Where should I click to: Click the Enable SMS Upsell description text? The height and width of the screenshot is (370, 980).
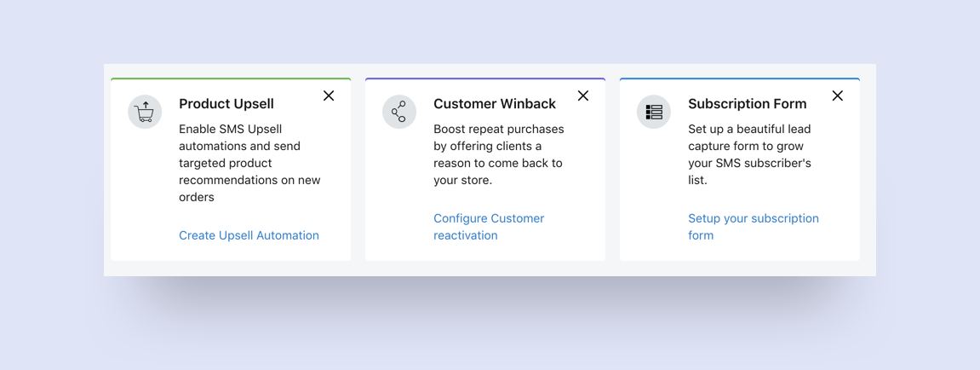pos(249,163)
